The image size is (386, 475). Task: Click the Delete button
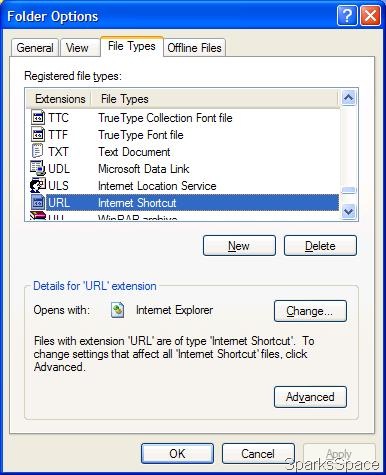pos(320,246)
